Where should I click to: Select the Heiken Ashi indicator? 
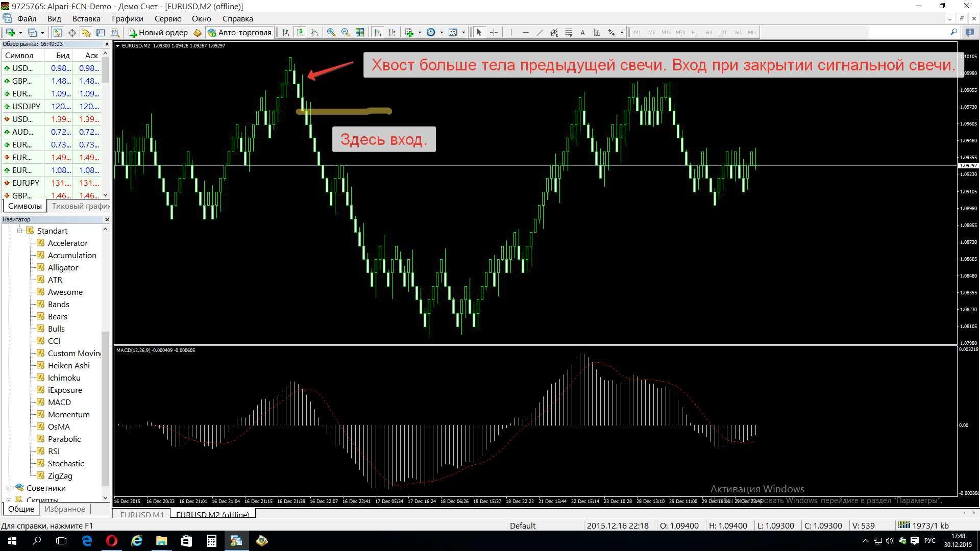coord(68,365)
